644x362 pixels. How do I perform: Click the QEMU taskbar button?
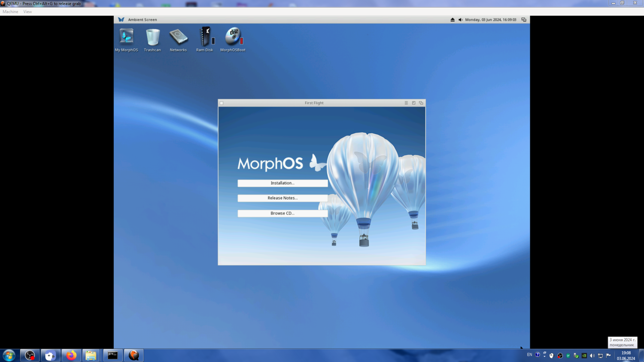(x=134, y=355)
